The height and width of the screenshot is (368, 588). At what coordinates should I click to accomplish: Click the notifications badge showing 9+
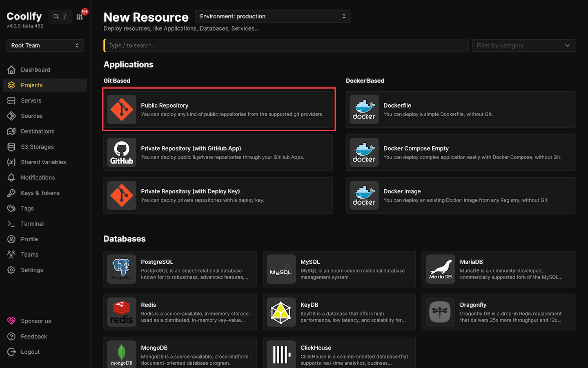pyautogui.click(x=83, y=12)
